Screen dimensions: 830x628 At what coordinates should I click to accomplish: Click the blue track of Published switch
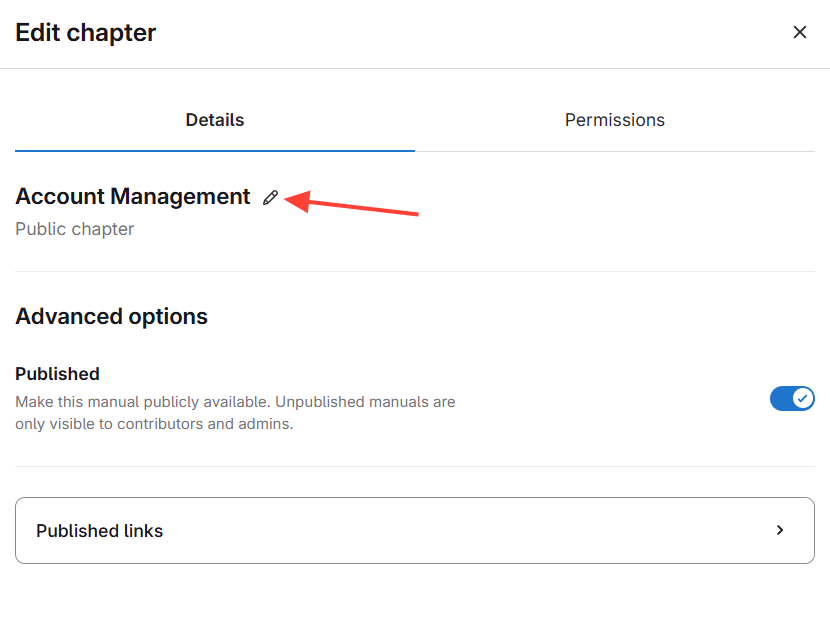(781, 399)
